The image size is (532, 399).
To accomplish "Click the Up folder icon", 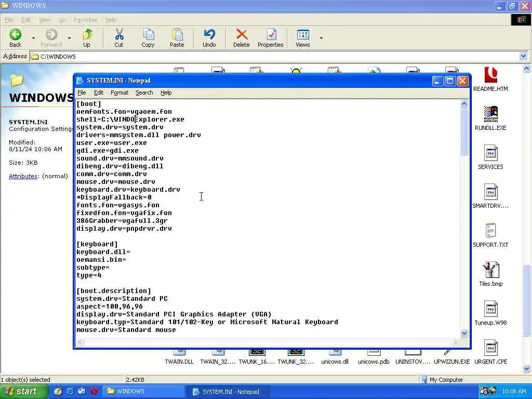I will coord(87,35).
